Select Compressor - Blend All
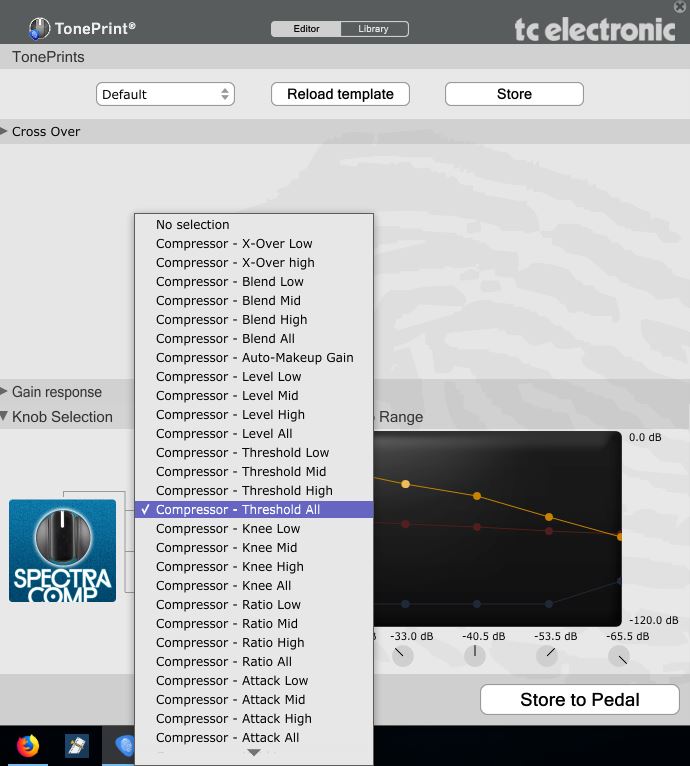 pos(254,339)
